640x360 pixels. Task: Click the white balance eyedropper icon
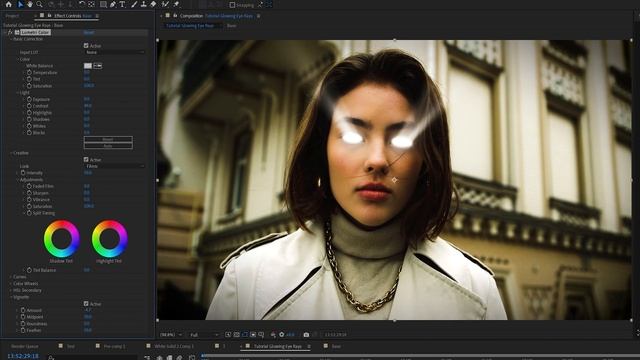click(98, 66)
